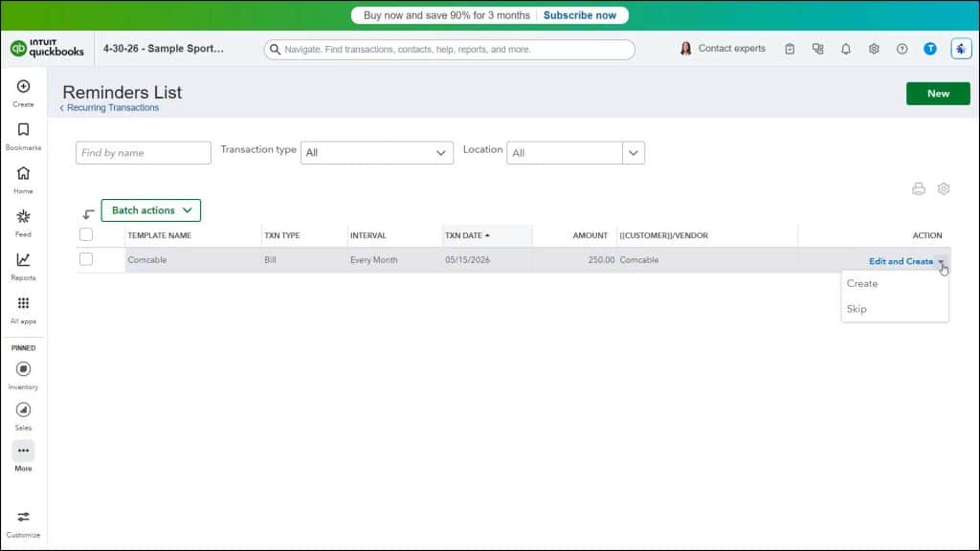Screen dimensions: 980x551
Task: Click Edit and Create link
Action: [x=901, y=262]
